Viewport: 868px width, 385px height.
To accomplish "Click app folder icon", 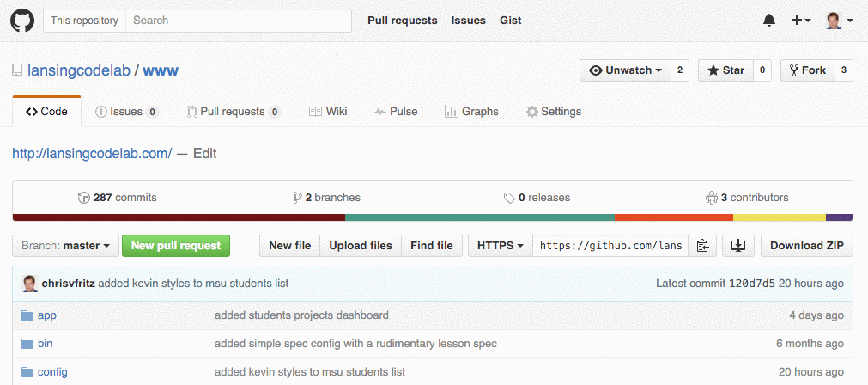I will (x=27, y=315).
